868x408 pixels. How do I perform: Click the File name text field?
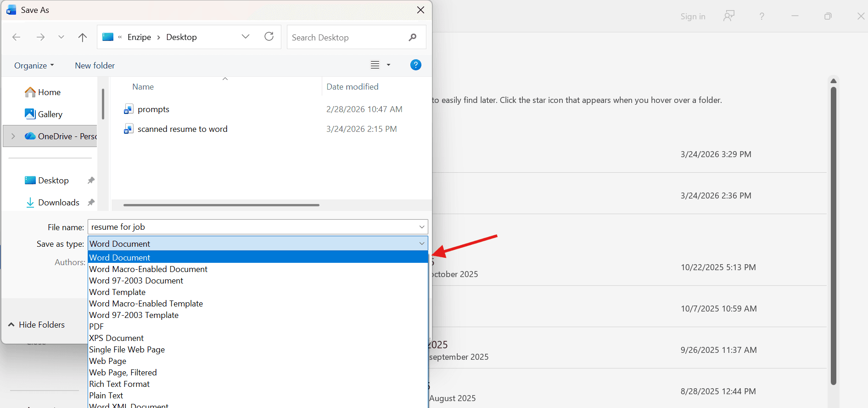tap(252, 227)
